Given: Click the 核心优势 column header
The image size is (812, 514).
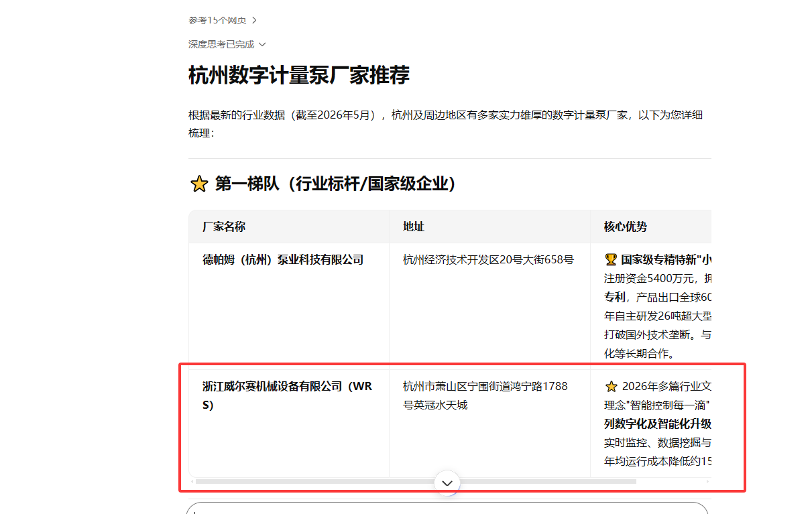Looking at the screenshot, I should click(x=626, y=227).
